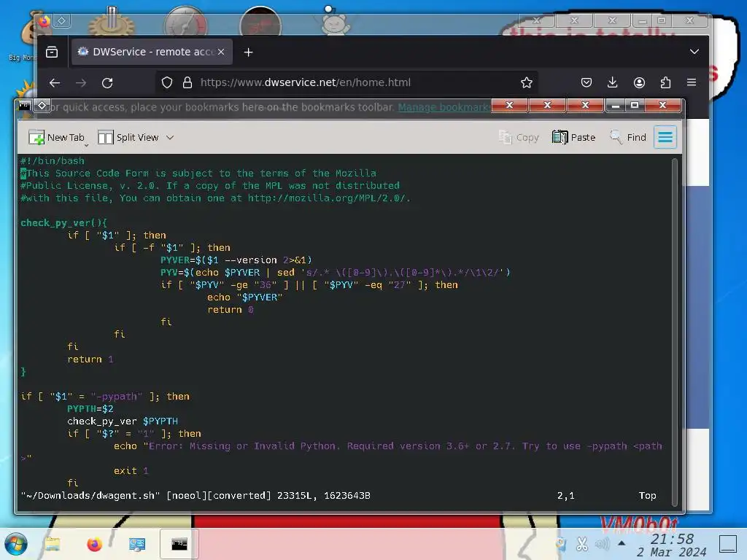747x560 pixels.
Task: Open the system settings taskbar icon
Action: [136, 544]
